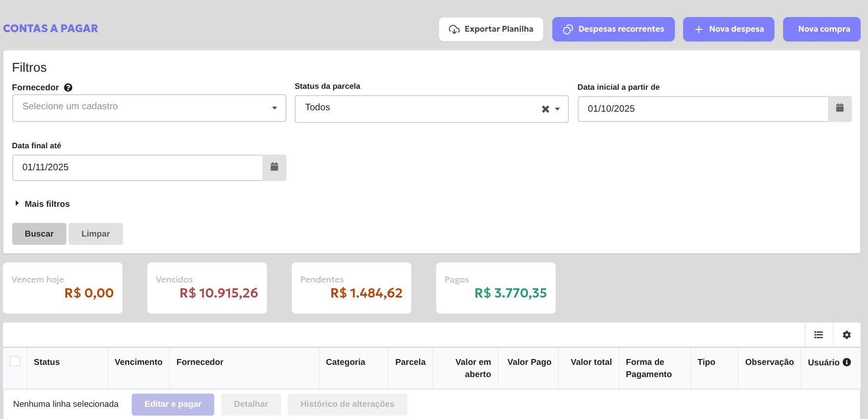
Task: Open table settings gear icon
Action: coord(847,335)
